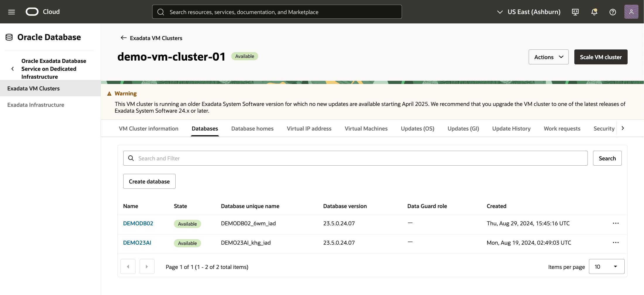Launch Cloud Shell from the console icon
644x295 pixels.
click(575, 12)
